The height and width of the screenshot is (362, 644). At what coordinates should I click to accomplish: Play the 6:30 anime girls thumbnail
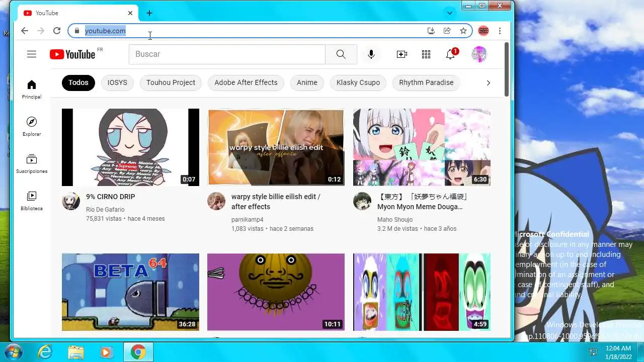point(422,147)
